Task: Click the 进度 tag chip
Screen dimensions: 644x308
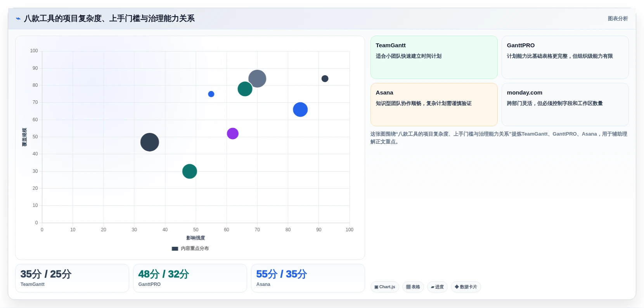Action: pos(437,287)
